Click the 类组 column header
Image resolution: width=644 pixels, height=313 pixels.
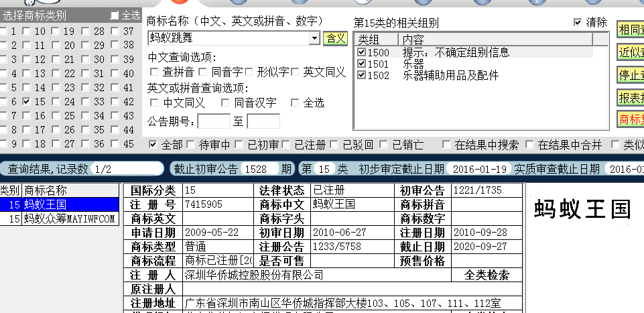coord(376,40)
